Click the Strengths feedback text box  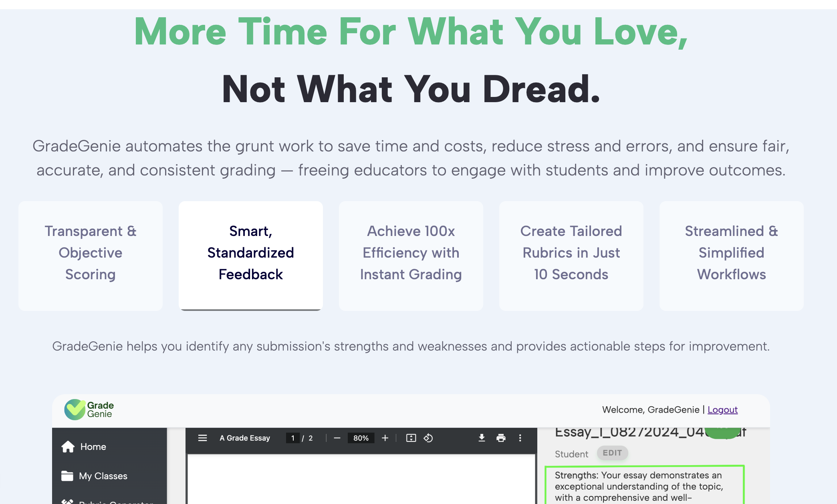[644, 485]
